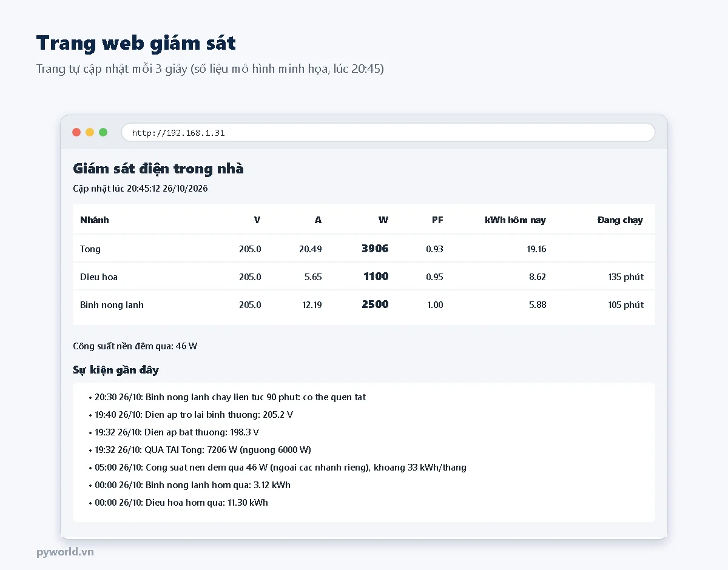This screenshot has width=728, height=570.
Task: Click the 2500 watt value
Action: pos(375,304)
